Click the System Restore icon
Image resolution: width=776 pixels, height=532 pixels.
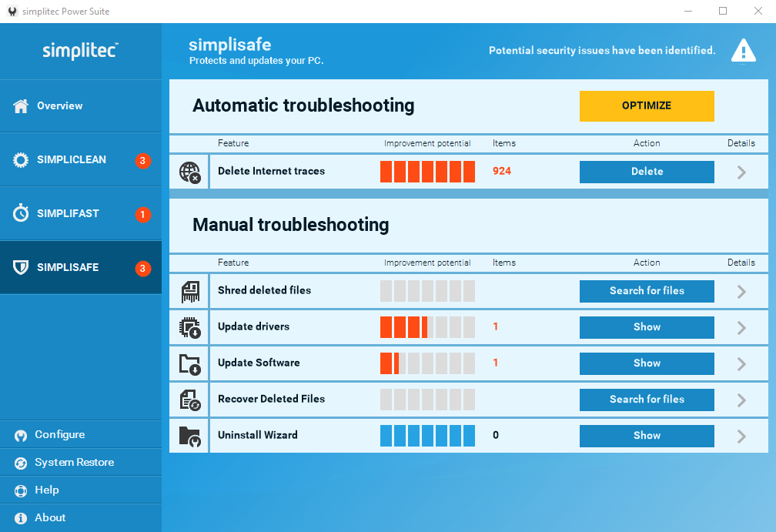coord(21,463)
